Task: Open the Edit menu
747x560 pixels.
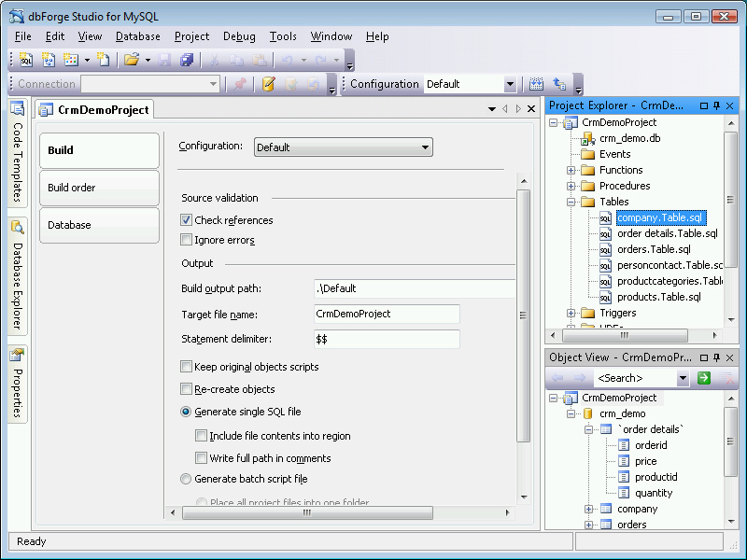Action: (x=55, y=36)
